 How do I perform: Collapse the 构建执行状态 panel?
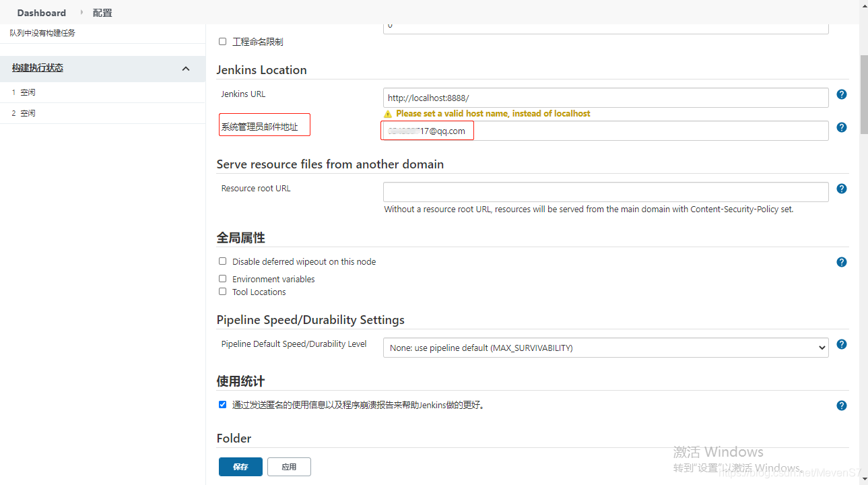[186, 68]
